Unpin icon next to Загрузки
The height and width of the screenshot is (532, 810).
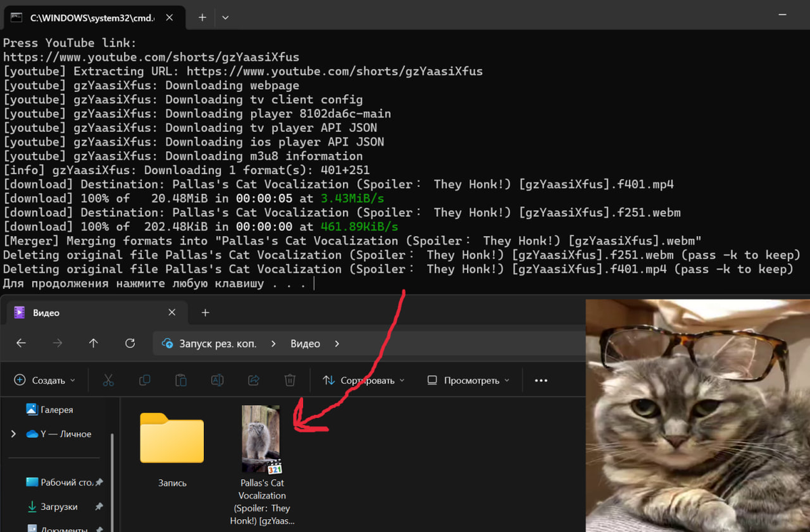coord(99,507)
